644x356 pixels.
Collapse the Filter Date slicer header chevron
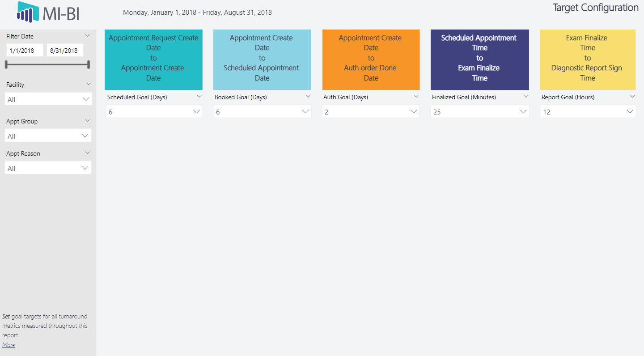[x=88, y=36]
